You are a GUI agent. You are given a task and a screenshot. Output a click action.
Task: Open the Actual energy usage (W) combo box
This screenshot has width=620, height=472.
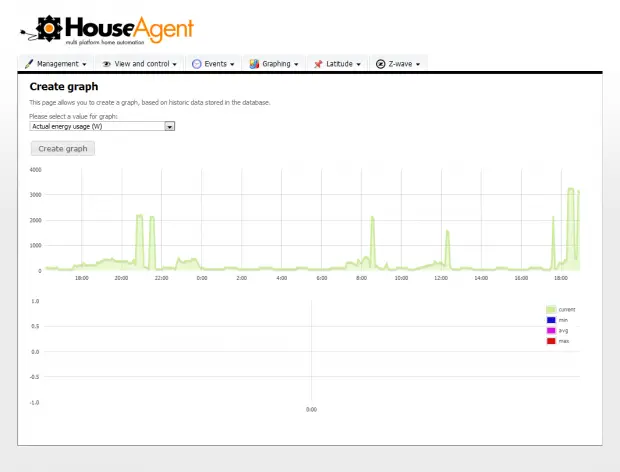(102, 126)
